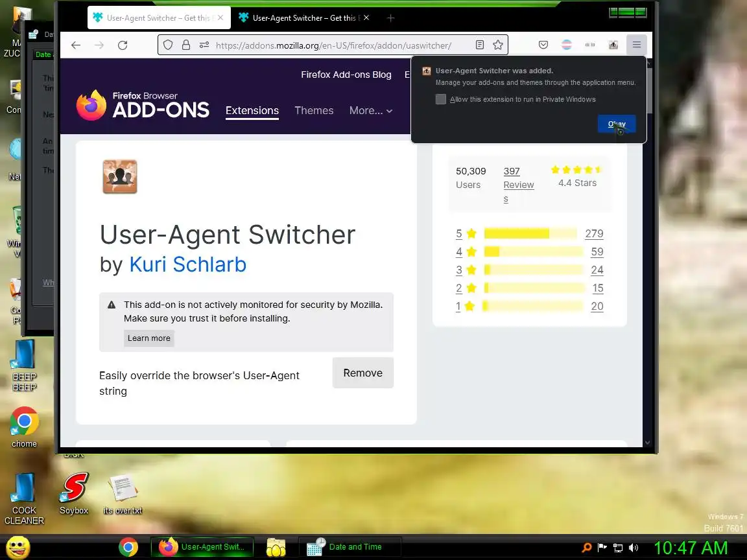Click the Learn more button

149,338
